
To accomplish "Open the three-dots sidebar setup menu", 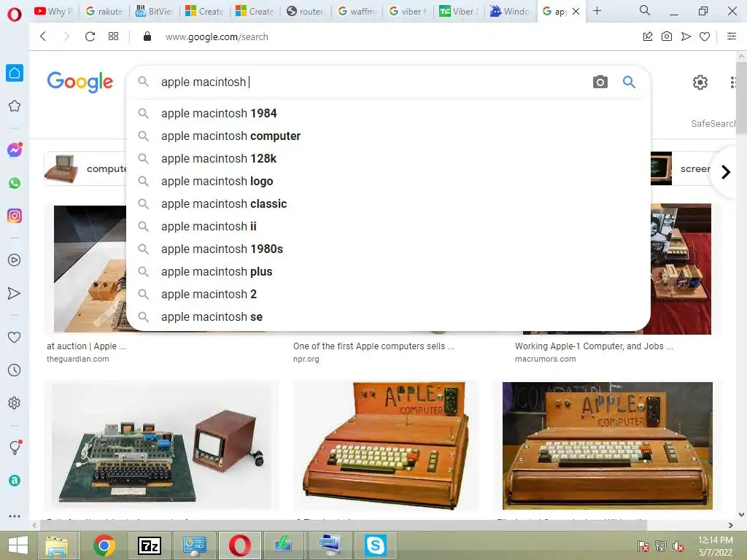I will [15, 516].
